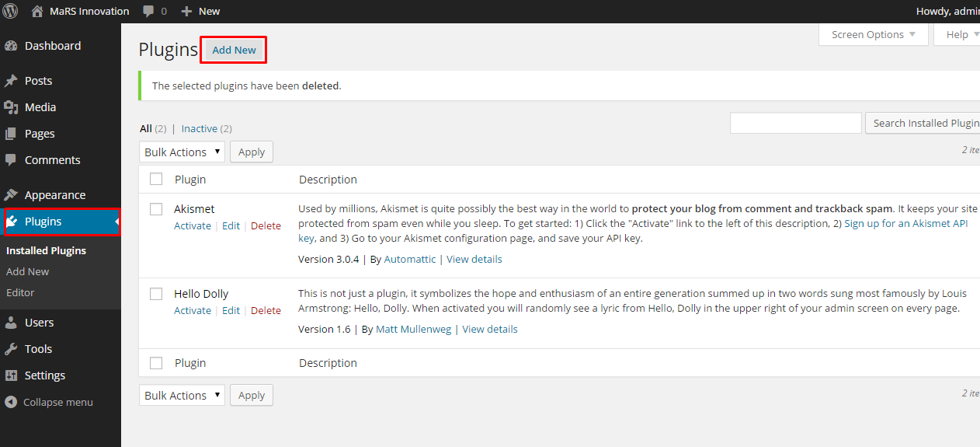Open the top Bulk Actions dropdown

pos(182,152)
